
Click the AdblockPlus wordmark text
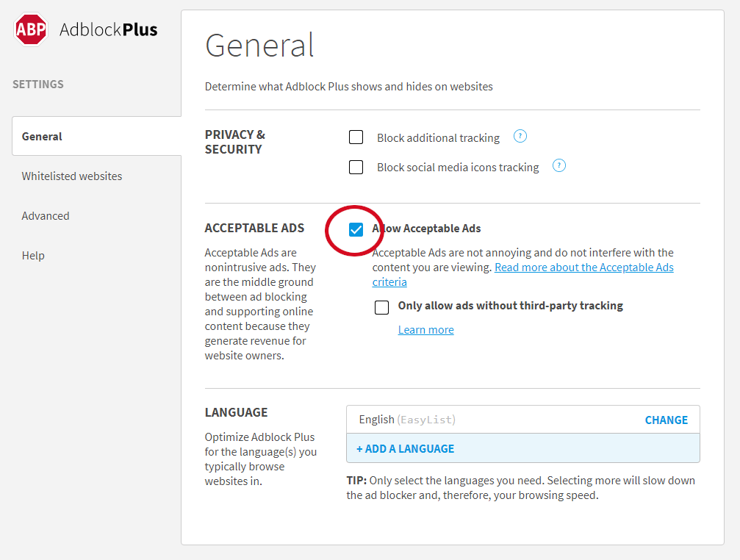tap(109, 29)
